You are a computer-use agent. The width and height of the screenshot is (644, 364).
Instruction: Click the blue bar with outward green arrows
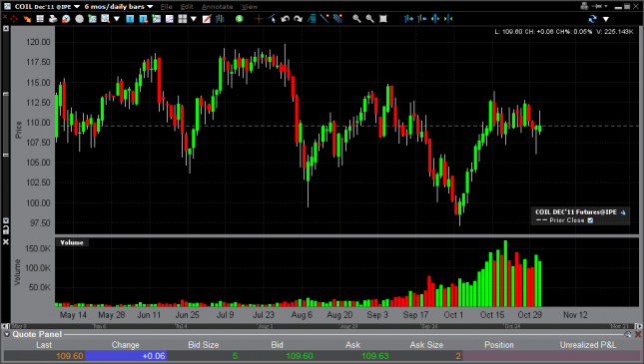(435, 19)
